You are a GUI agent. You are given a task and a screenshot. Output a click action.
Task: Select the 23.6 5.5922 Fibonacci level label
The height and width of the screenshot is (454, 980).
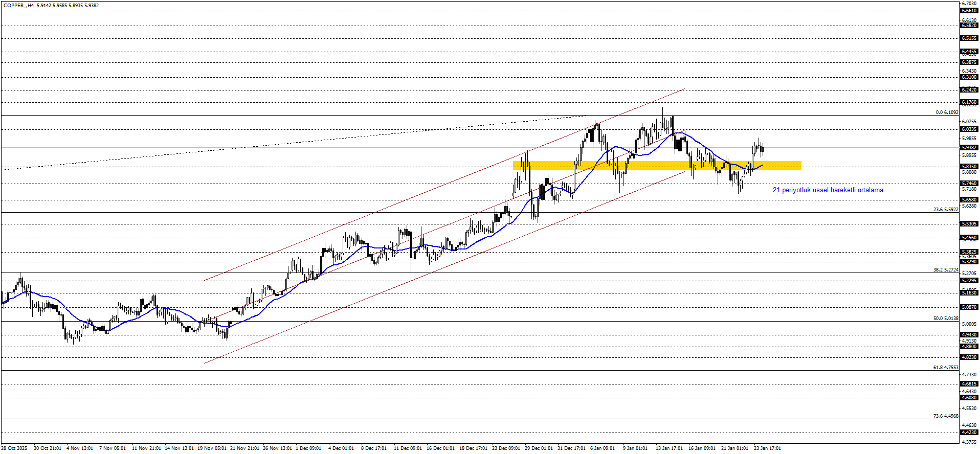945,210
